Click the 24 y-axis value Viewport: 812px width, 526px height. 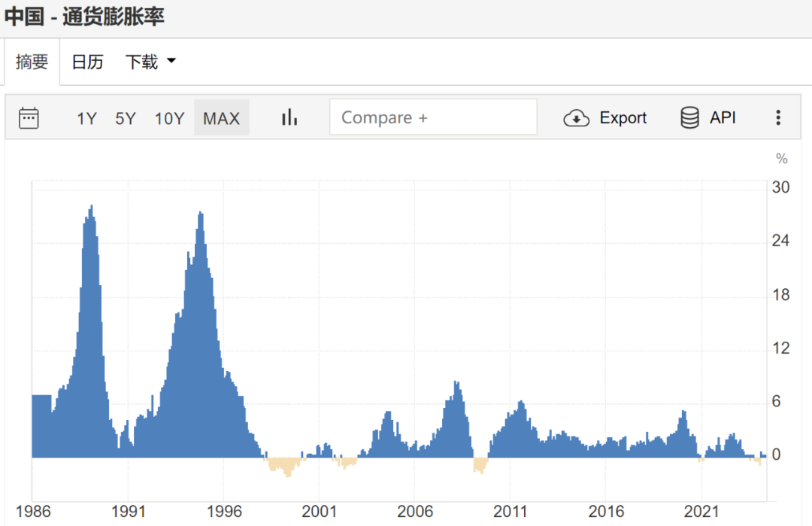[780, 241]
